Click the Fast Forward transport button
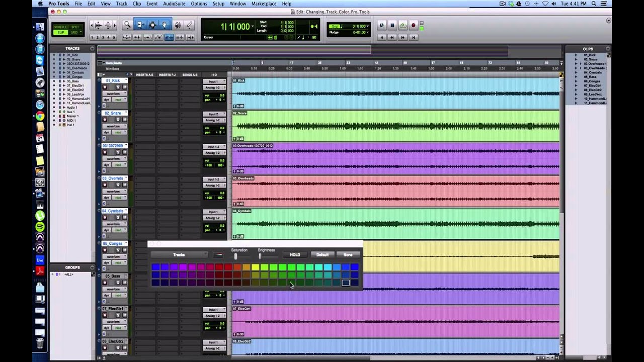Image resolution: width=644 pixels, height=362 pixels. tap(403, 37)
